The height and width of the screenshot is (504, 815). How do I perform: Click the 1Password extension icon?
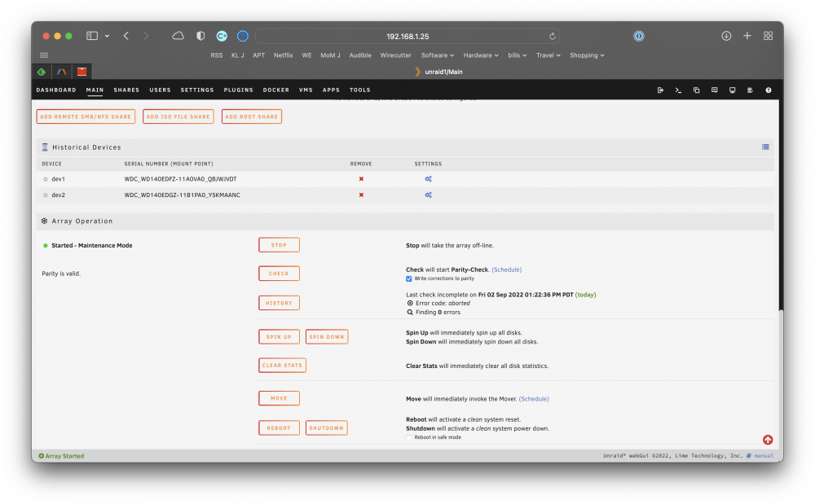point(639,36)
